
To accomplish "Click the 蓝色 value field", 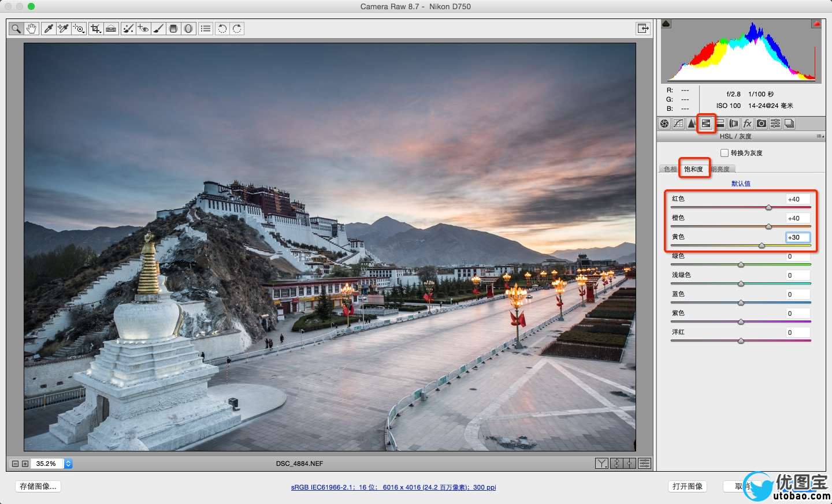I will 798,294.
